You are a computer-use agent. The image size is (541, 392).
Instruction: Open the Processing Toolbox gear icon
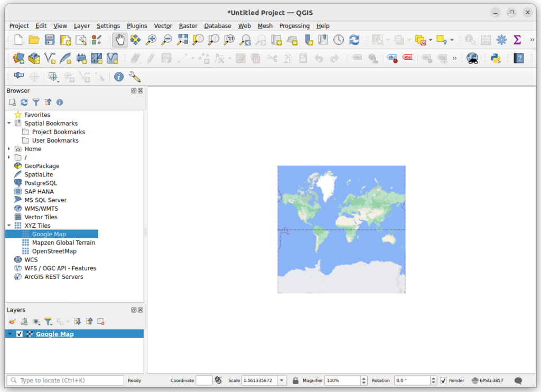click(x=502, y=39)
